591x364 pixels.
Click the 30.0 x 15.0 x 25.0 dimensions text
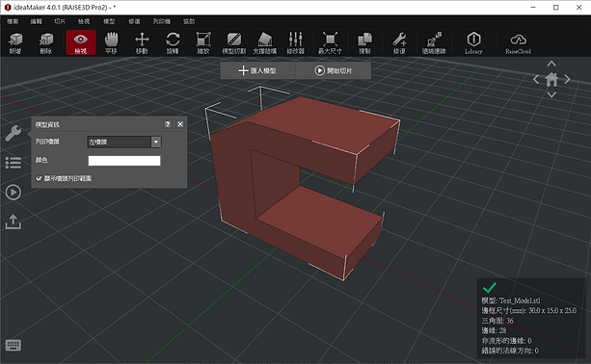click(552, 310)
